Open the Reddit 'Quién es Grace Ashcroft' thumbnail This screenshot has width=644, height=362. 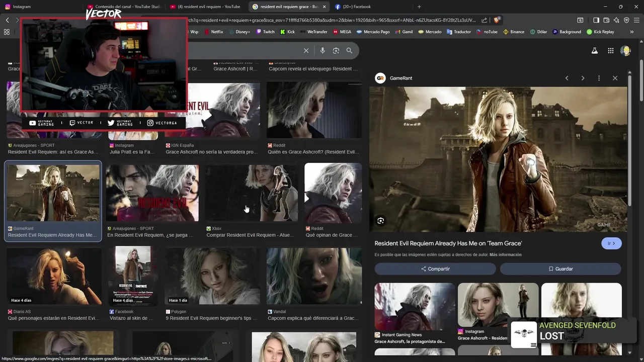click(314, 110)
